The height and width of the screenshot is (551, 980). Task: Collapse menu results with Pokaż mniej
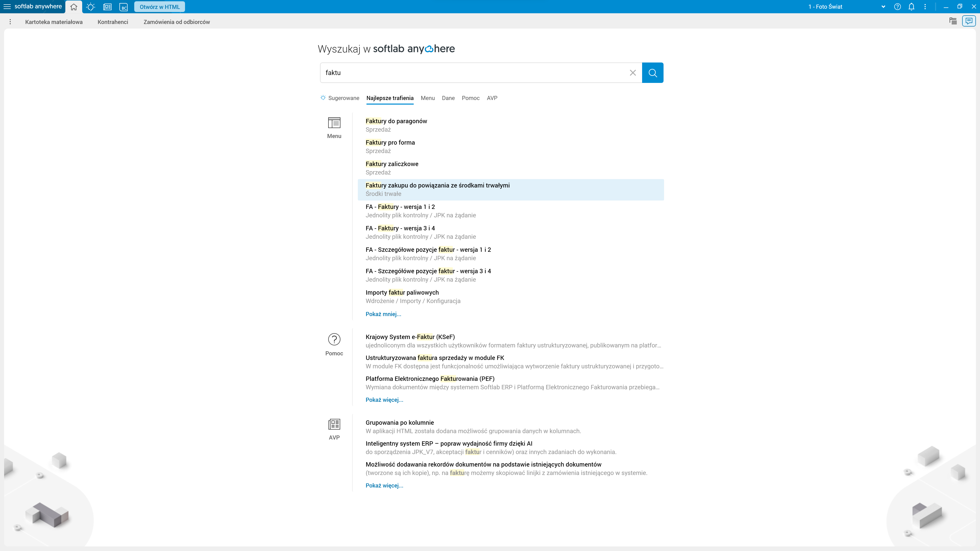(383, 314)
